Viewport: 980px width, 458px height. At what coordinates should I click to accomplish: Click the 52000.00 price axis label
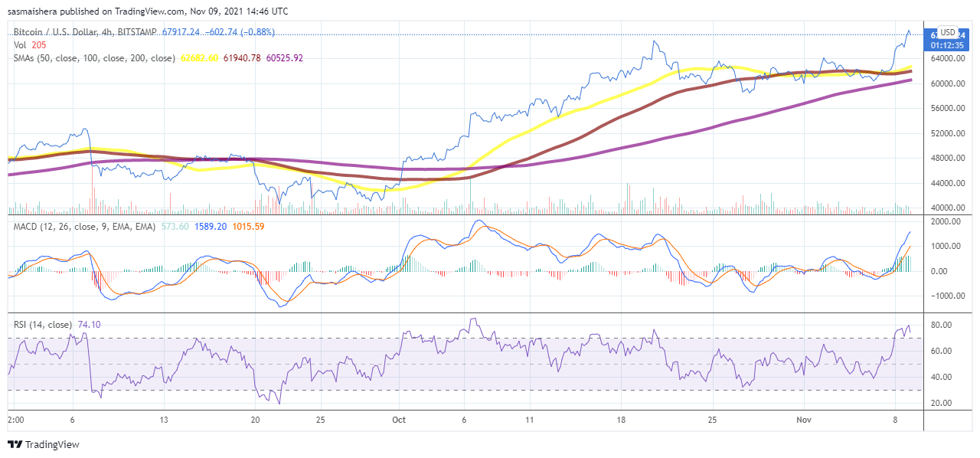[946, 133]
